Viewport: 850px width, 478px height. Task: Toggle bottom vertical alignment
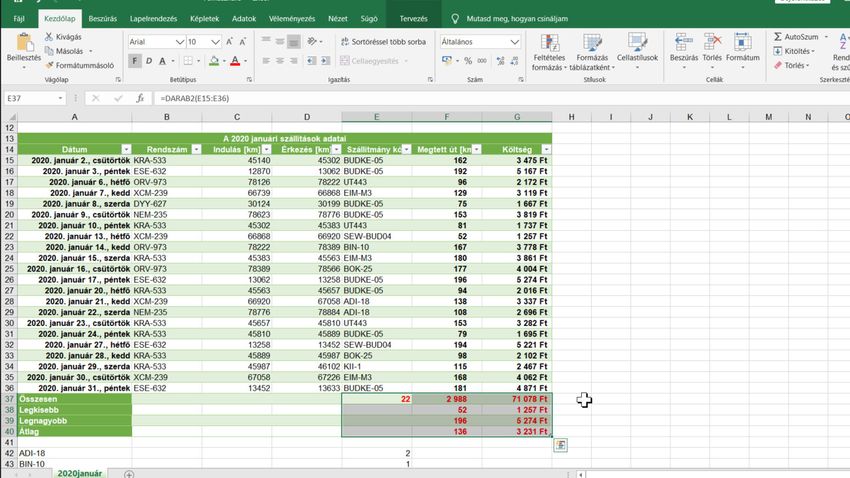[x=293, y=41]
